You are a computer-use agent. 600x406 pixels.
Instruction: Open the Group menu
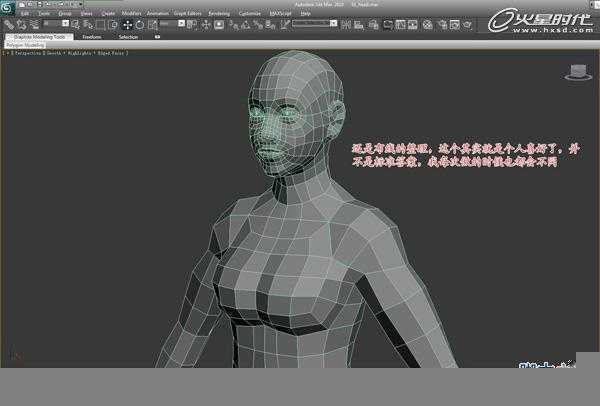coord(65,13)
